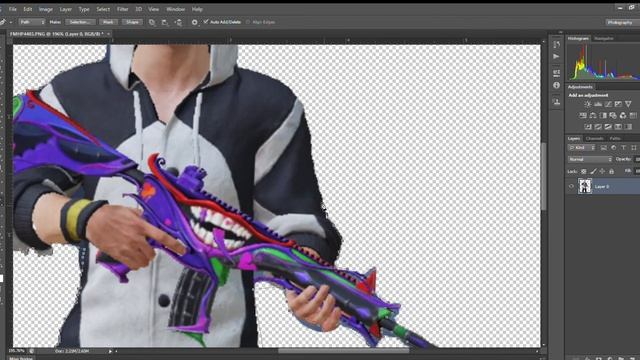Screen dimensions: 640x360
Task: Open the File menu
Action: click(x=13, y=9)
